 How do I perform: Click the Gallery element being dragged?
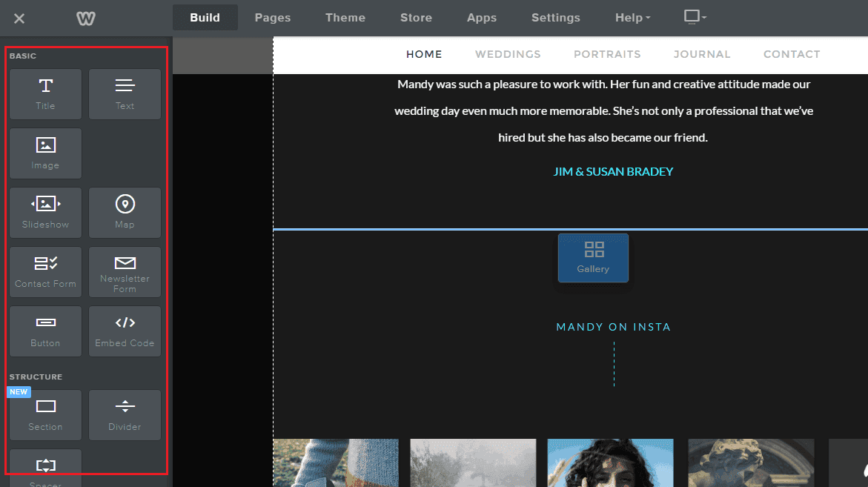pos(593,258)
